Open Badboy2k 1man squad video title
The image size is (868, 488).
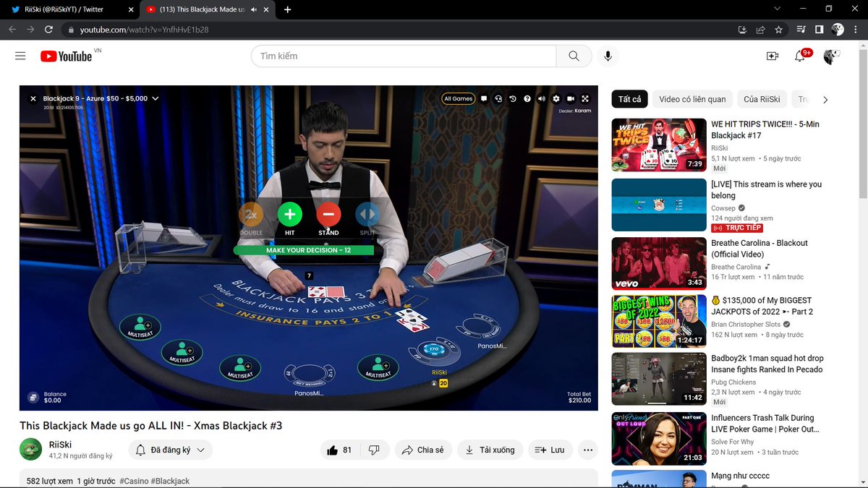coord(767,364)
